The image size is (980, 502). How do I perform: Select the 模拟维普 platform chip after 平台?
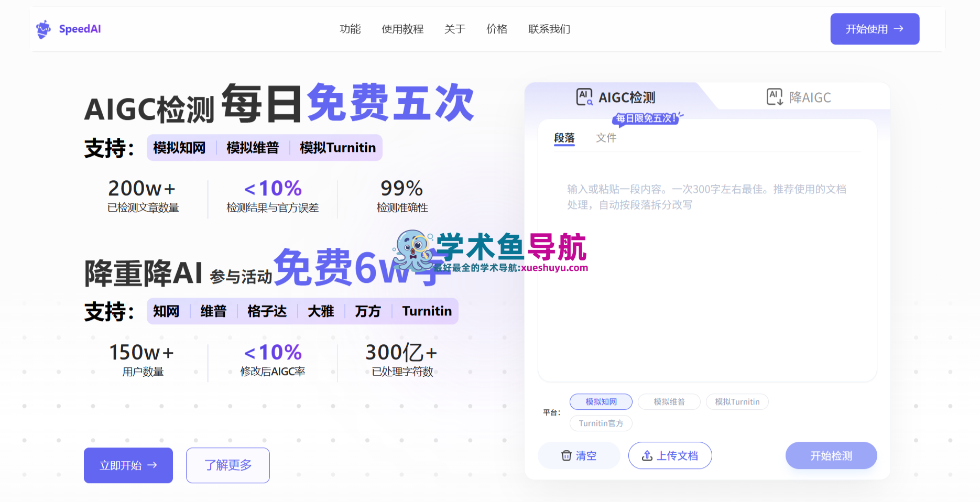(669, 402)
